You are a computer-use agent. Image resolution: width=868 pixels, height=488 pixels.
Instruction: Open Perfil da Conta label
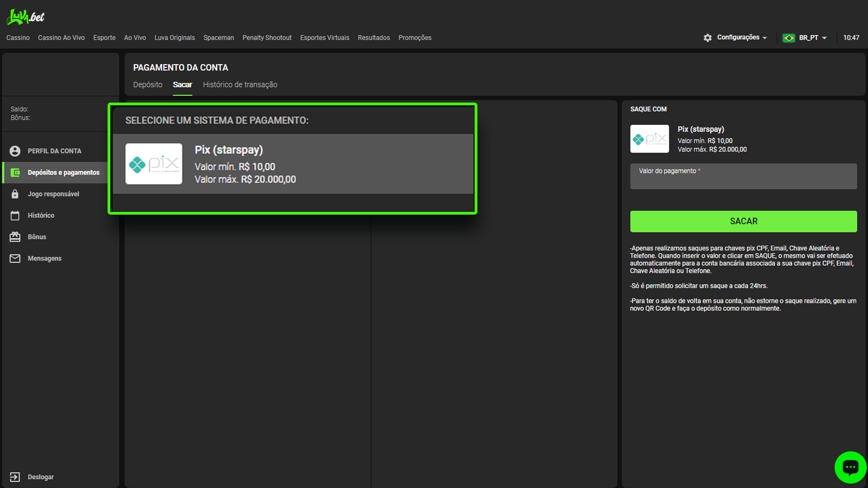pyautogui.click(x=54, y=151)
